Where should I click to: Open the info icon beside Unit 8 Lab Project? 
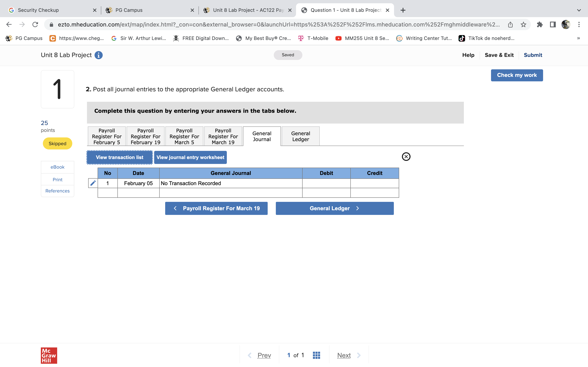point(98,55)
